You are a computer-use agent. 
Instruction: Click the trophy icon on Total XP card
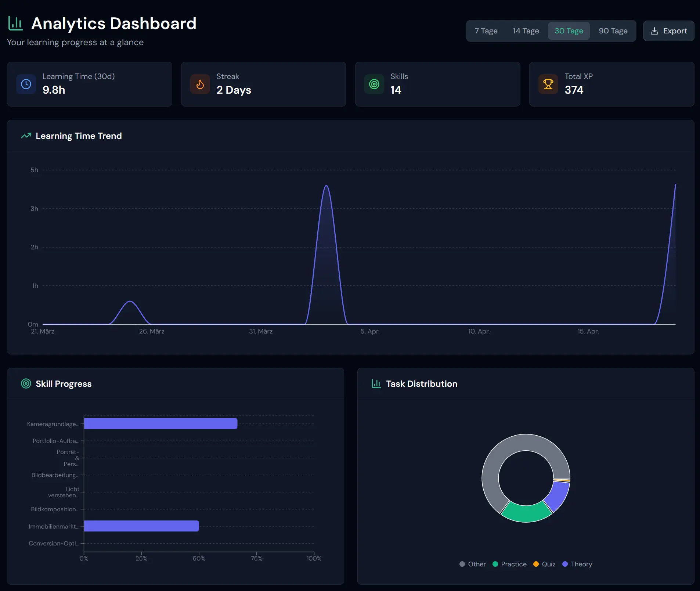pos(548,84)
